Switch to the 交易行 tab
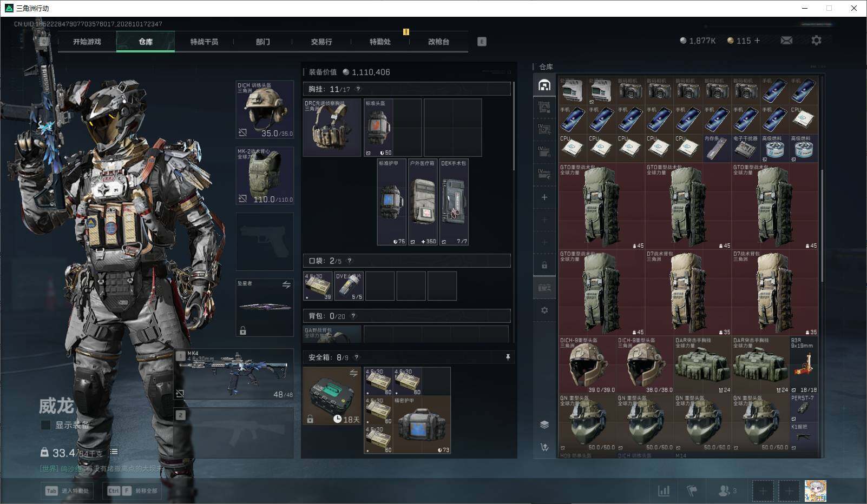The width and height of the screenshot is (867, 504). tap(321, 42)
